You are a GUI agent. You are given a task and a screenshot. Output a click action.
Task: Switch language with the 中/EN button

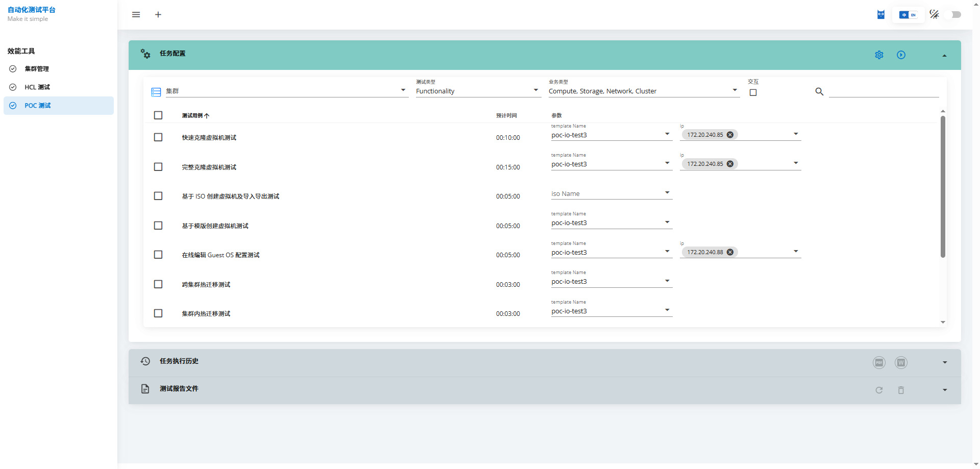[x=908, y=15]
